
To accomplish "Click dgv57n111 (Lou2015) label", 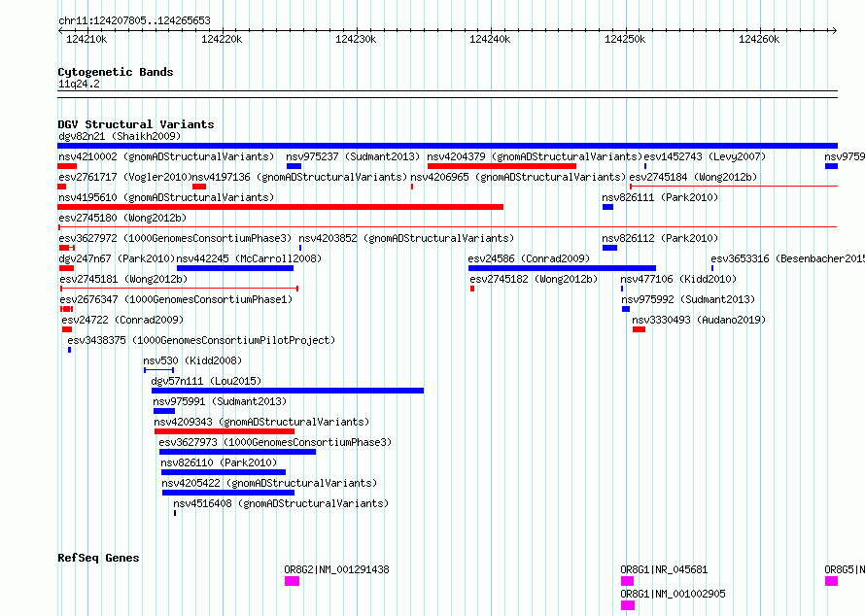I will tap(206, 381).
